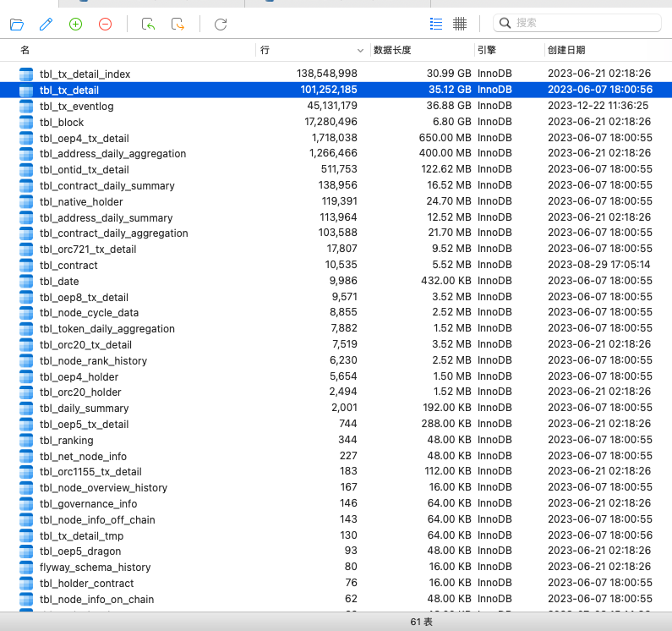
Task: Select the tbl_tx_eventlog table
Action: 76,107
